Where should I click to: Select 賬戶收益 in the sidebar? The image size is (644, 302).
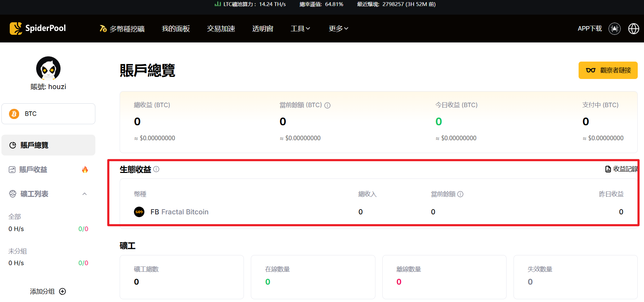(x=33, y=169)
